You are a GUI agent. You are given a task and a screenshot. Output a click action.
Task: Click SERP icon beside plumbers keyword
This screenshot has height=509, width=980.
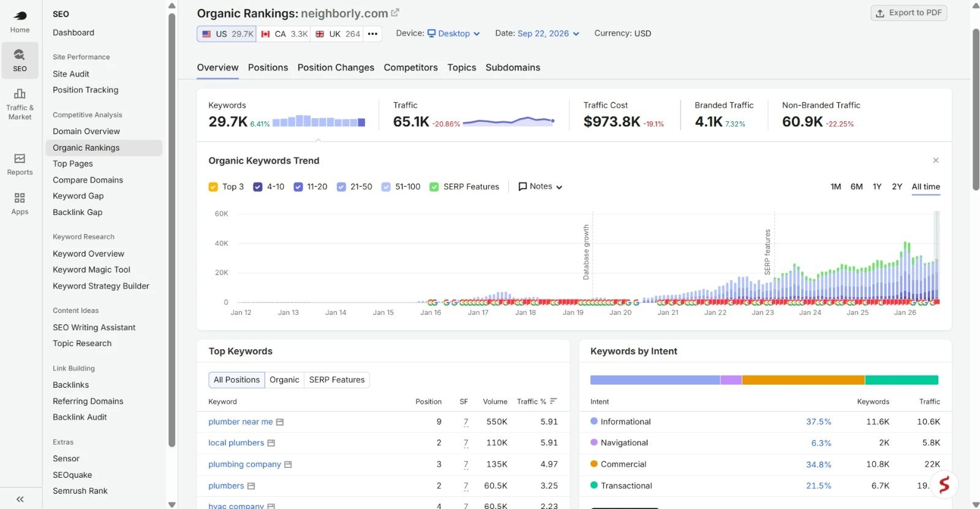pyautogui.click(x=251, y=486)
